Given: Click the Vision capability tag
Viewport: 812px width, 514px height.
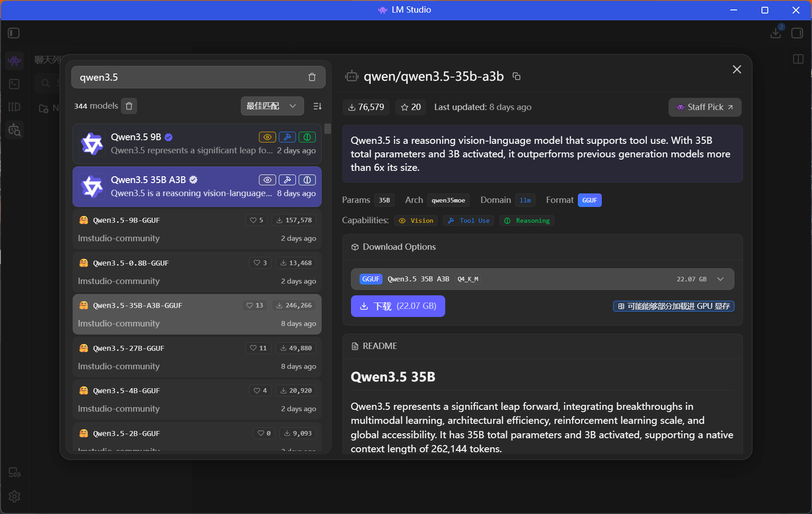Looking at the screenshot, I should click(415, 220).
